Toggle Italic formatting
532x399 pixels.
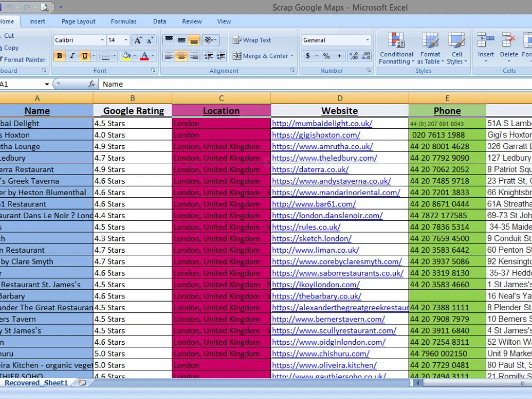click(72, 56)
